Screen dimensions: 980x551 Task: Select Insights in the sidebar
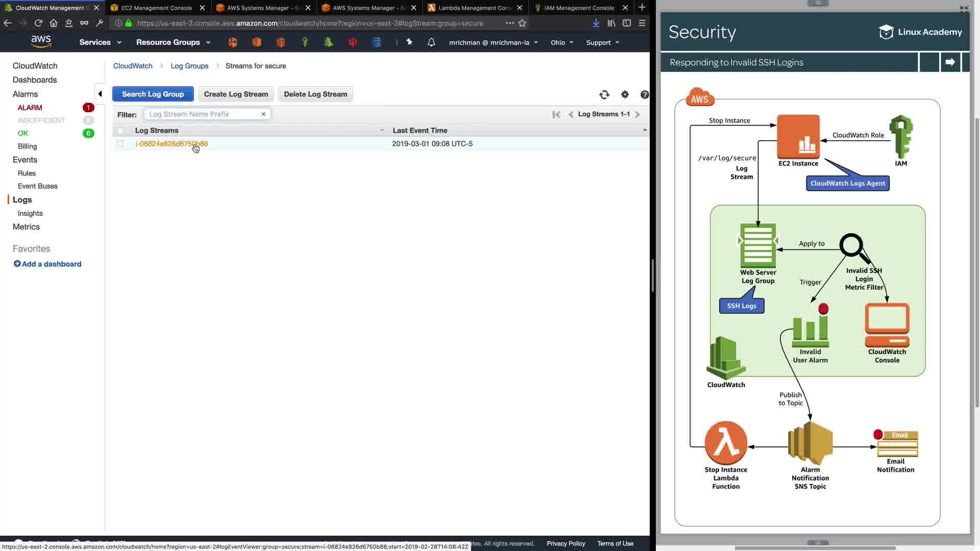30,213
